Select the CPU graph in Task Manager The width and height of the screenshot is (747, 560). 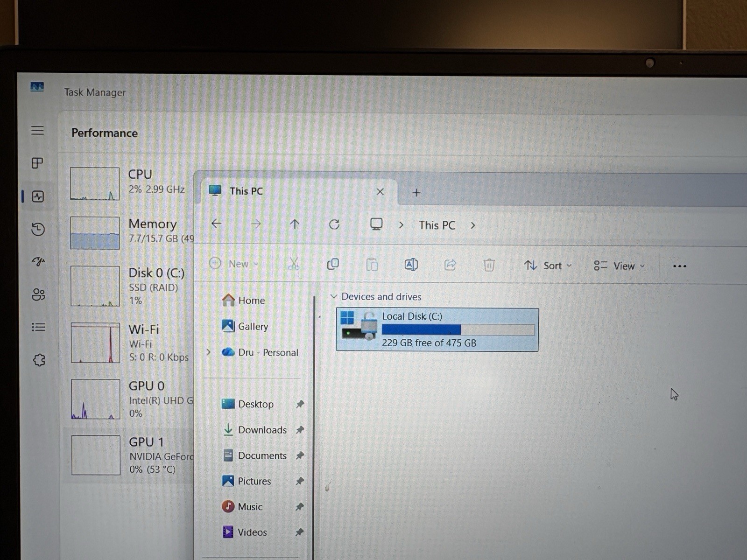(95, 184)
